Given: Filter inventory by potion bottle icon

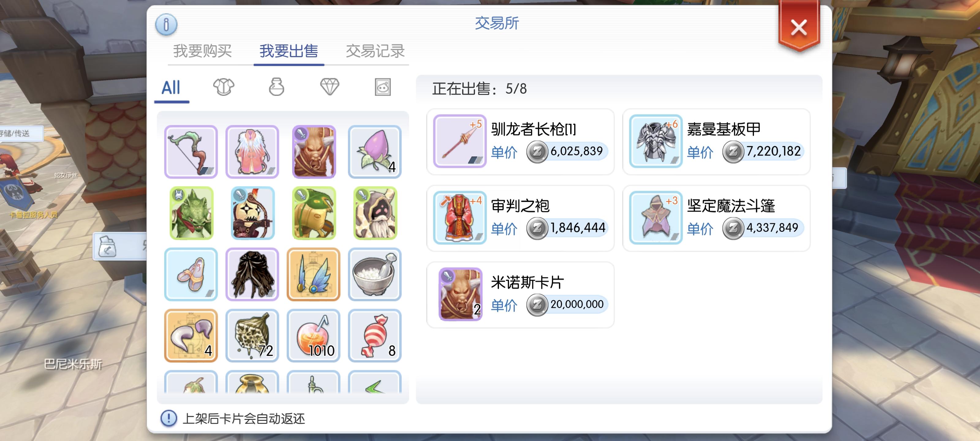Looking at the screenshot, I should point(277,87).
